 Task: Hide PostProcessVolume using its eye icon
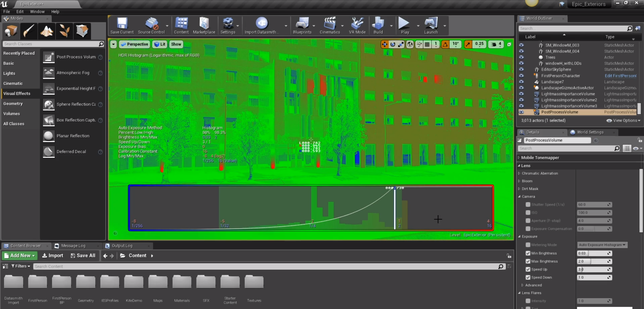pyautogui.click(x=521, y=112)
